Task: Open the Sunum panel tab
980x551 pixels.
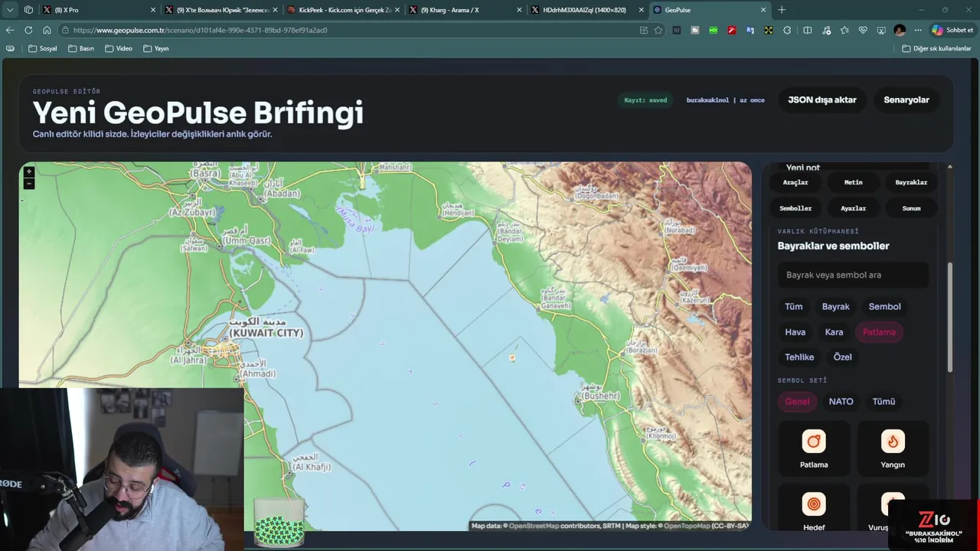Action: coord(911,208)
